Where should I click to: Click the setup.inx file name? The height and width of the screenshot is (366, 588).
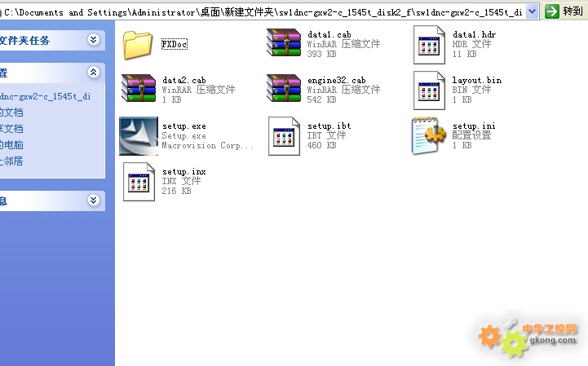(x=184, y=172)
